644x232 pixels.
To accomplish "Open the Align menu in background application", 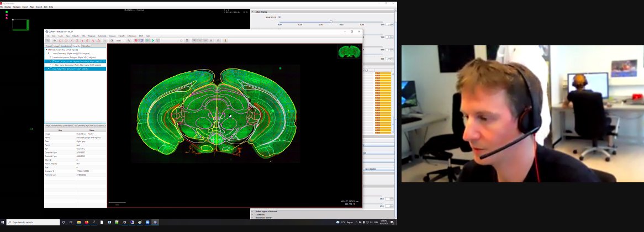I will pos(32,7).
